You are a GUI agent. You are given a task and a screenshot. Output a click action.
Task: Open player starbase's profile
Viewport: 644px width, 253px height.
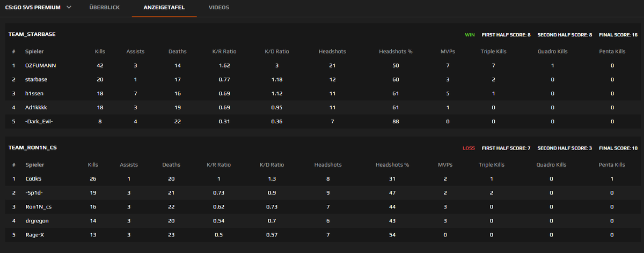[37, 79]
